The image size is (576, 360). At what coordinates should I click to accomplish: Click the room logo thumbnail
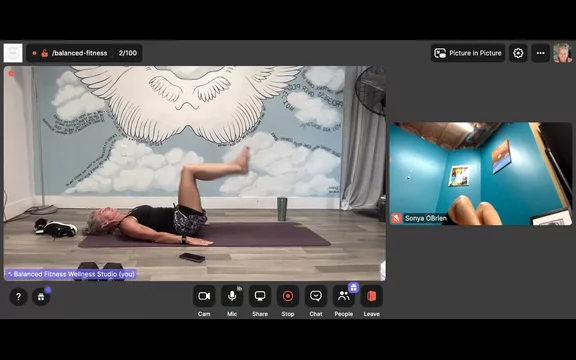pyautogui.click(x=13, y=53)
